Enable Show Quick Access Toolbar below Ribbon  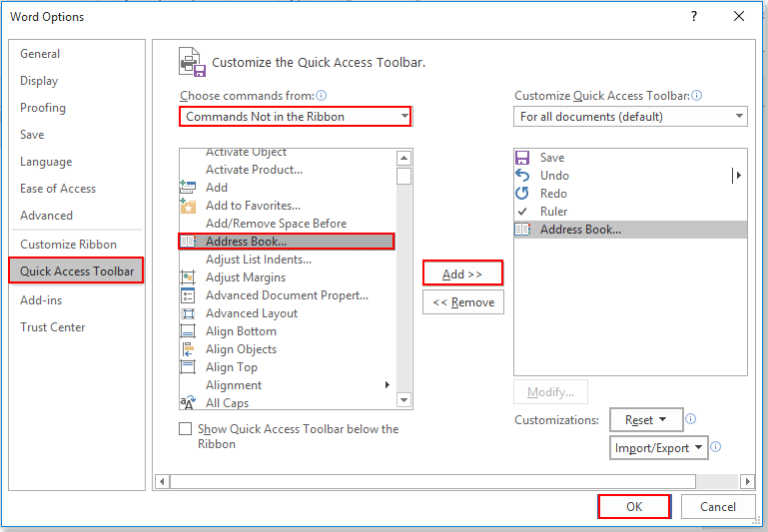click(185, 429)
